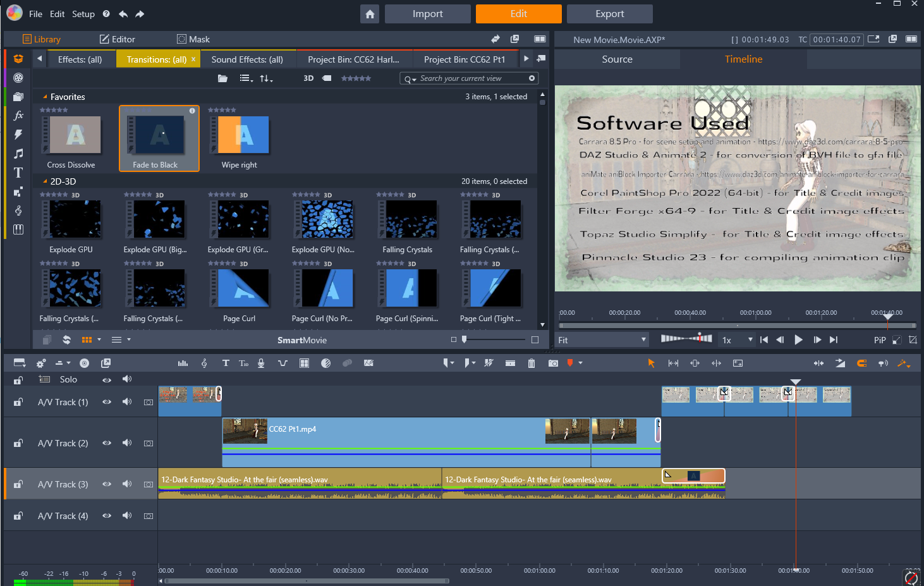Open the 1x playback speed dropdown
Viewport: 924px width, 586px height.
pos(737,340)
